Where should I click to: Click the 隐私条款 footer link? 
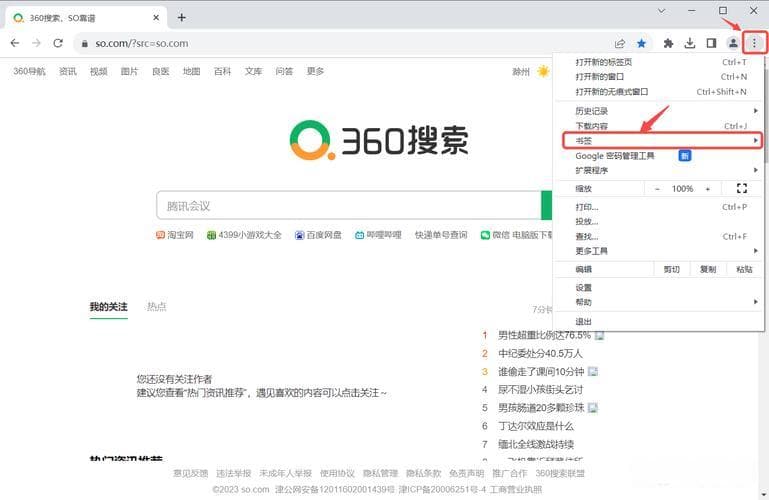tap(424, 474)
